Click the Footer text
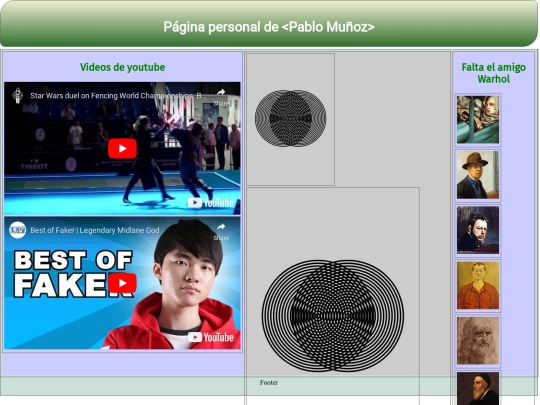Screen dimensions: 540x405 269,382
